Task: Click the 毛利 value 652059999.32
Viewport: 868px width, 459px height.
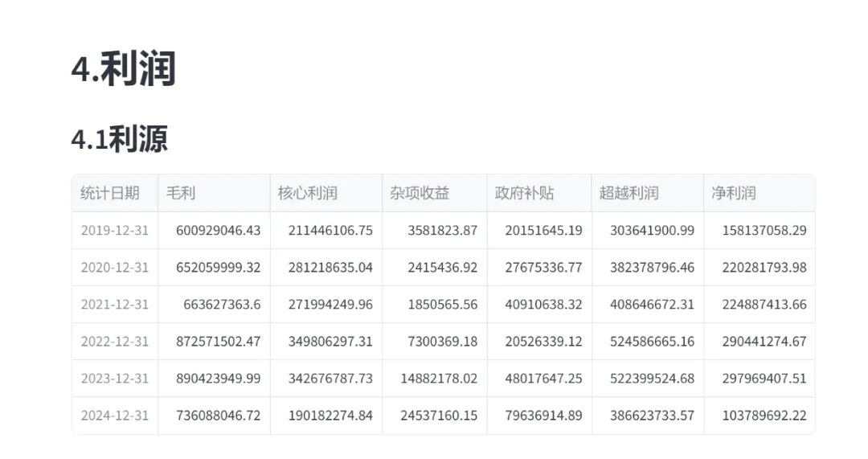Action: (x=215, y=268)
